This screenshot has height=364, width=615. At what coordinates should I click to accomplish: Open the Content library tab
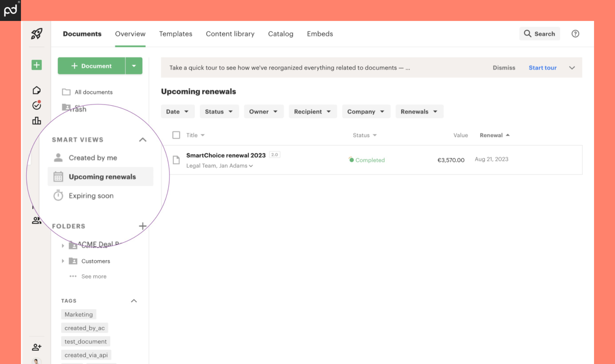point(230,34)
